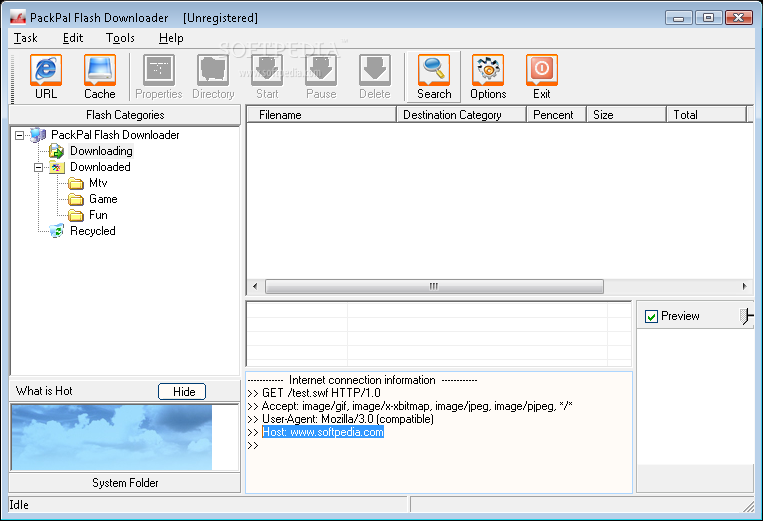
Task: Toggle the Preview checkbox
Action: pos(651,317)
